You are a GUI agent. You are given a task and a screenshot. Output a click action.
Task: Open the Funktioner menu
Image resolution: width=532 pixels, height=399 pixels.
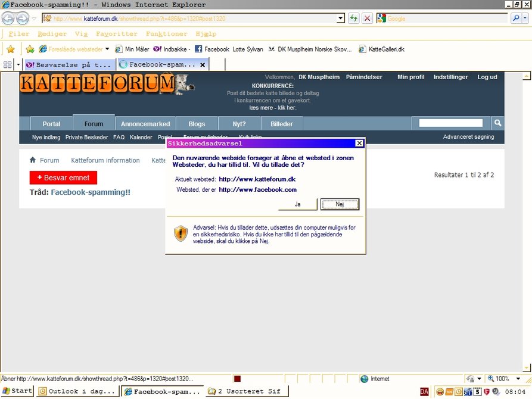(x=166, y=34)
